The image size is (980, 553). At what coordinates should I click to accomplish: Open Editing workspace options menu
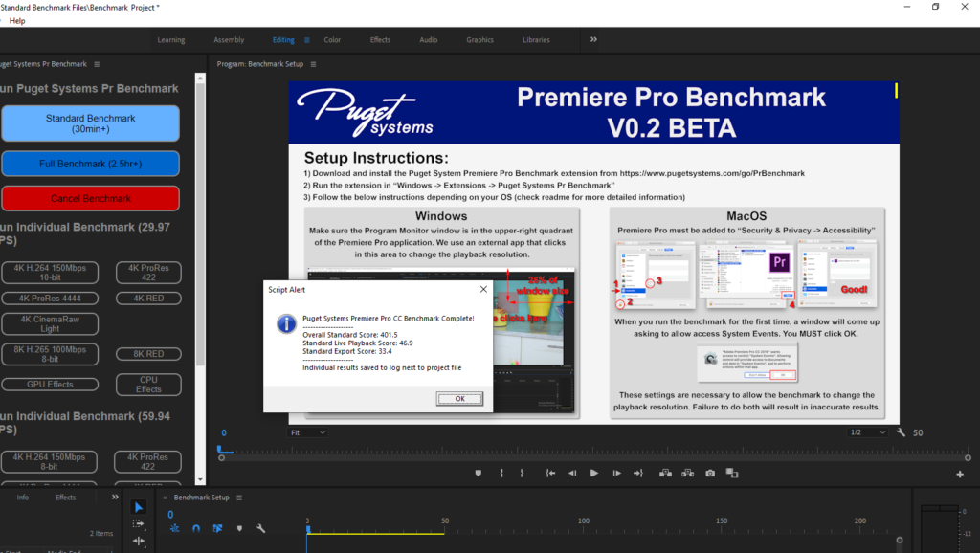tap(307, 40)
